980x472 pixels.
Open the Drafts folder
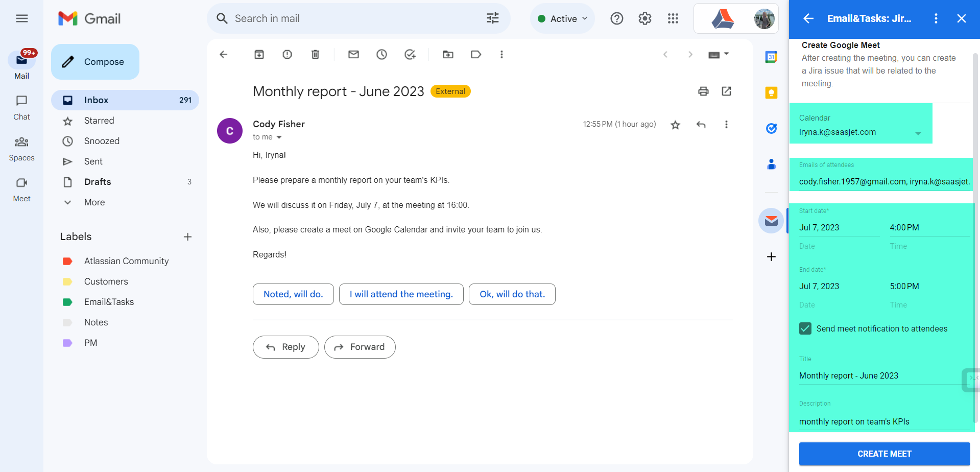click(125, 182)
